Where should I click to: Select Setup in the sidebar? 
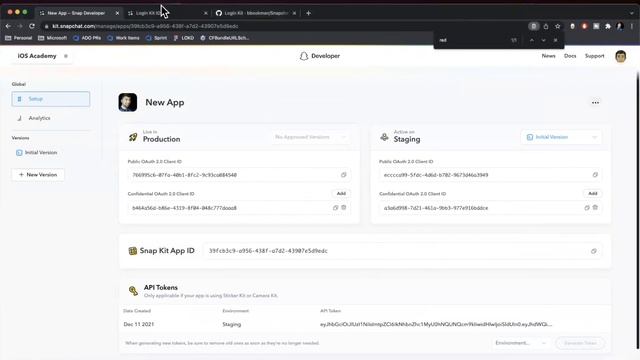click(51, 99)
